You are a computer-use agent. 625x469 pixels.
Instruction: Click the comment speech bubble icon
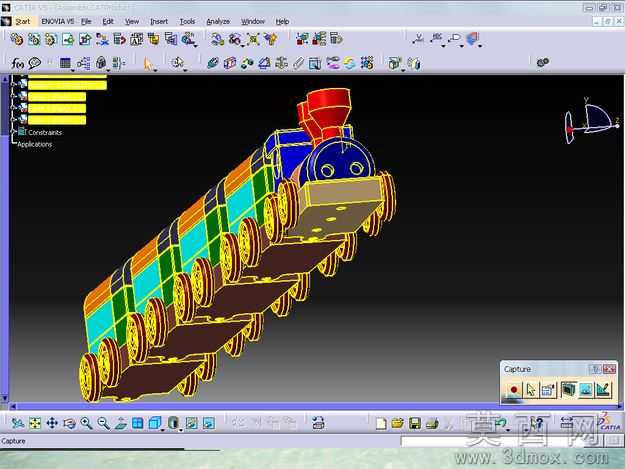click(x=35, y=63)
